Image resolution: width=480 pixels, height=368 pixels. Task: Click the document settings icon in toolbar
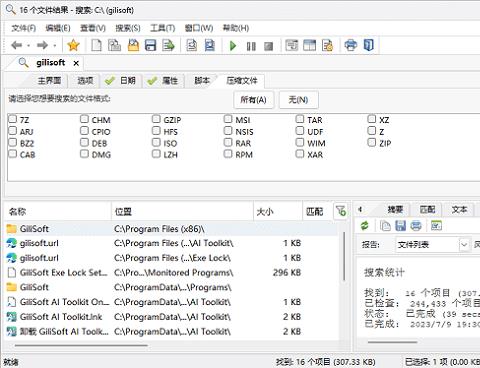328,45
